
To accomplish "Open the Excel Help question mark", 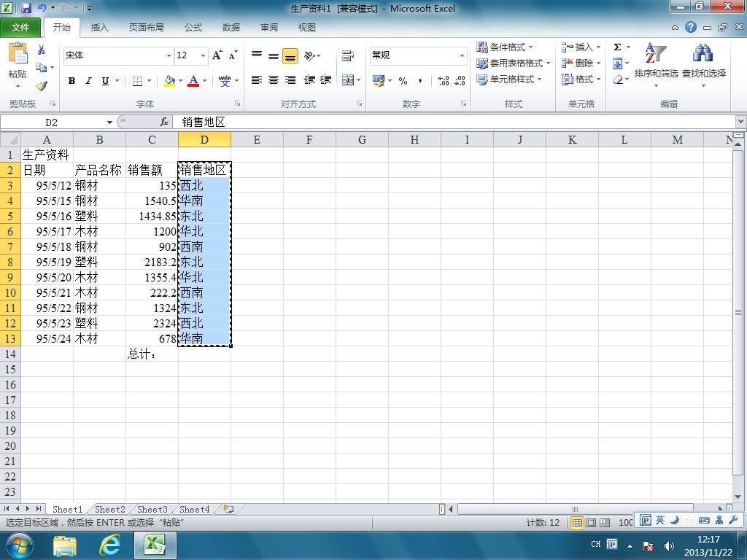I will 691,27.
